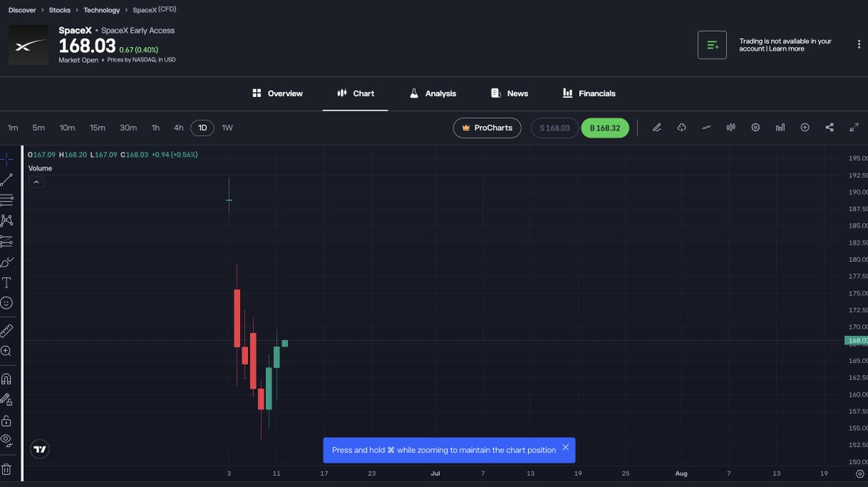
Task: Click the sell S 168.03 button
Action: click(555, 128)
